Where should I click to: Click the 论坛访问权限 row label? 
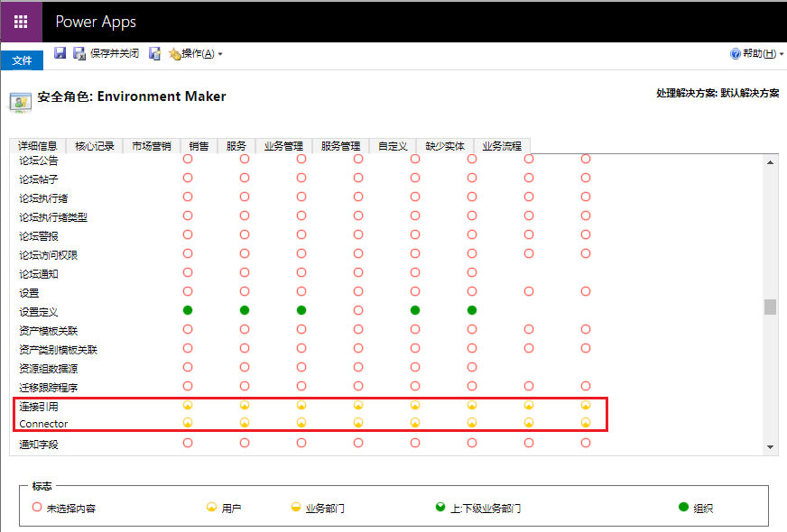coord(49,255)
